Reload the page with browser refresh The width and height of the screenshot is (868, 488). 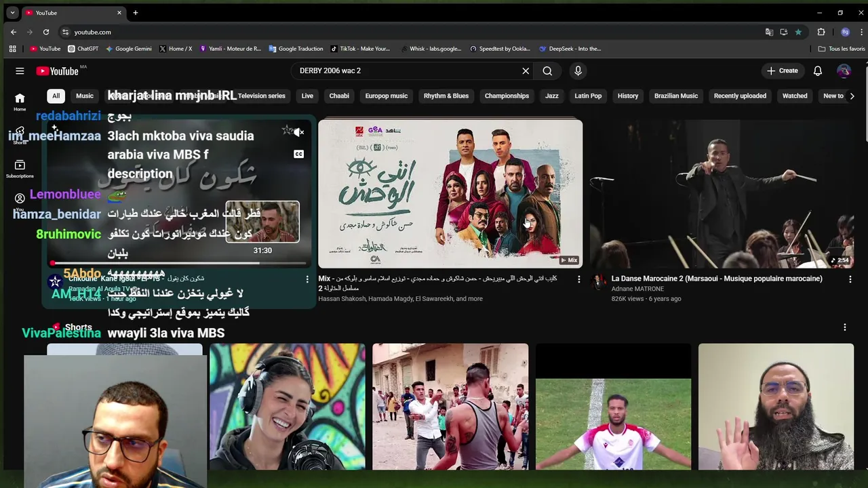click(46, 32)
